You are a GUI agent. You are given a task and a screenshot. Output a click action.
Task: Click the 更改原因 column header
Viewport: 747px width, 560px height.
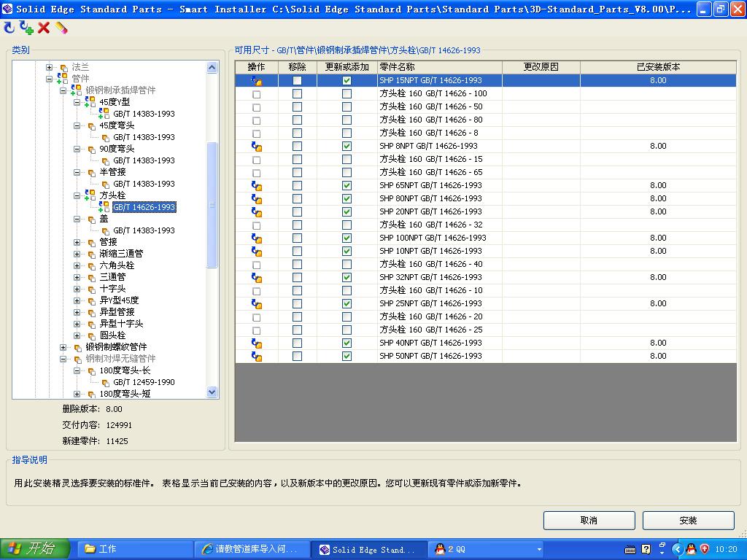point(541,67)
